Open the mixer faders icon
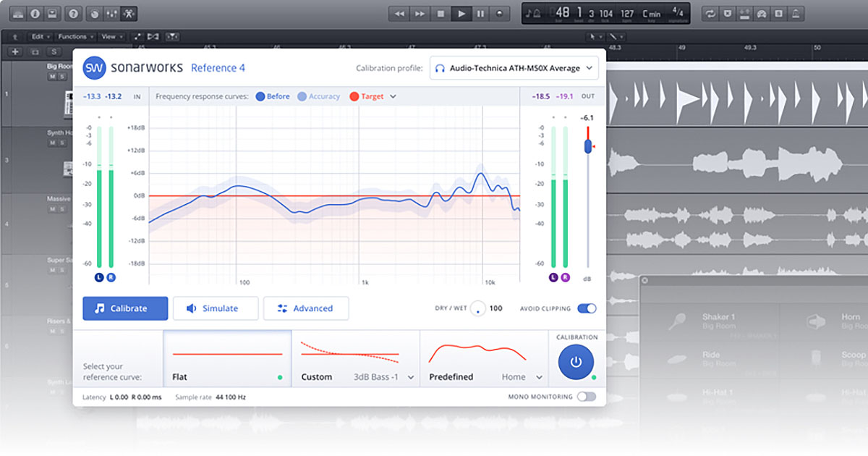 click(111, 14)
